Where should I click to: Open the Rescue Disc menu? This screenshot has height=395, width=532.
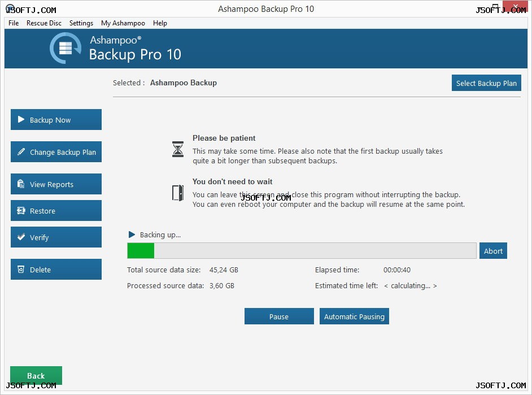pos(44,23)
